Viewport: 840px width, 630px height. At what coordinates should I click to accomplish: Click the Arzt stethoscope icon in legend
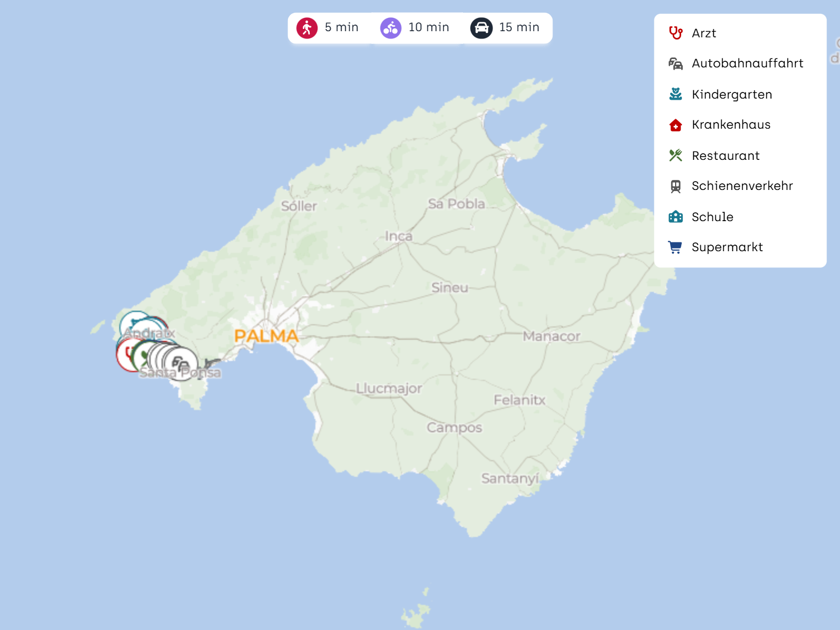[x=675, y=33]
